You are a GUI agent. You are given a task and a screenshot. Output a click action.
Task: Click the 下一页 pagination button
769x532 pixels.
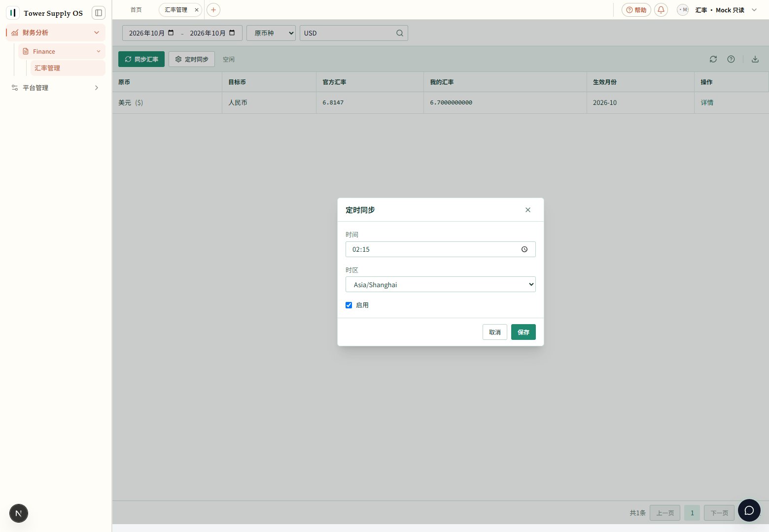pos(719,513)
